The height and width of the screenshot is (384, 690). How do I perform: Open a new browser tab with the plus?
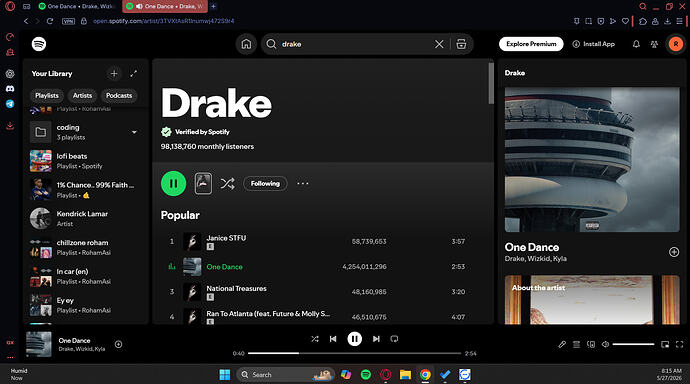[213, 6]
